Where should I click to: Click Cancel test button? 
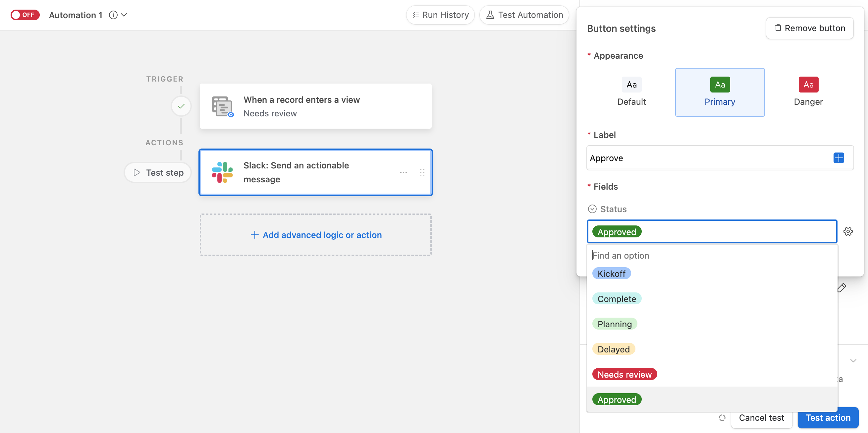pos(761,418)
